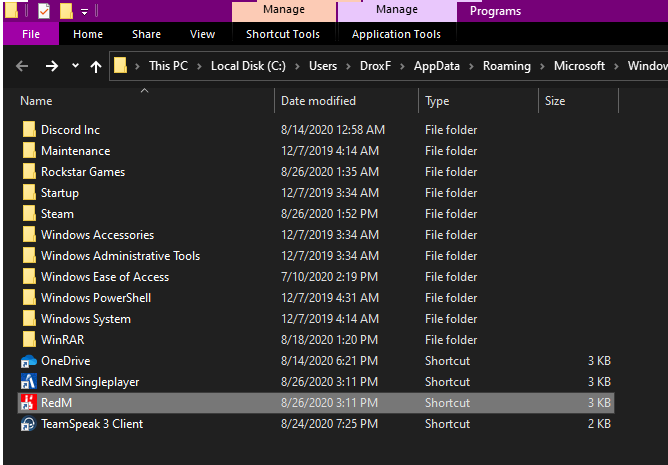Click the OneDrive cloud shortcut icon
668x465 pixels.
pos(29,361)
